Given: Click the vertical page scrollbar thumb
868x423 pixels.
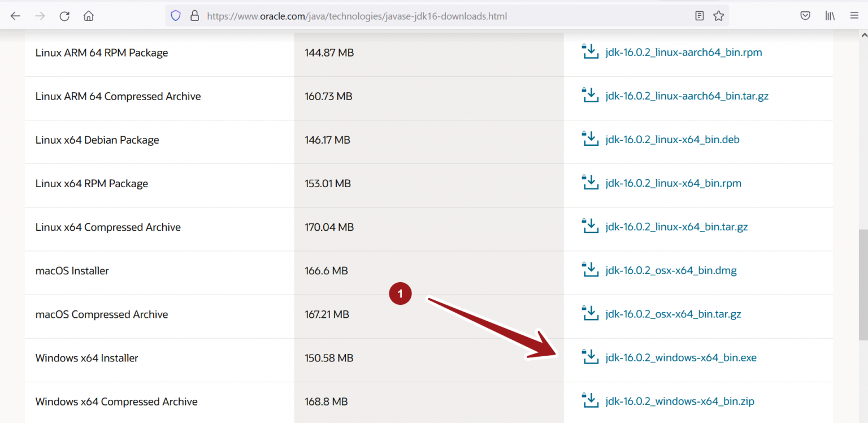Looking at the screenshot, I should click(x=862, y=283).
